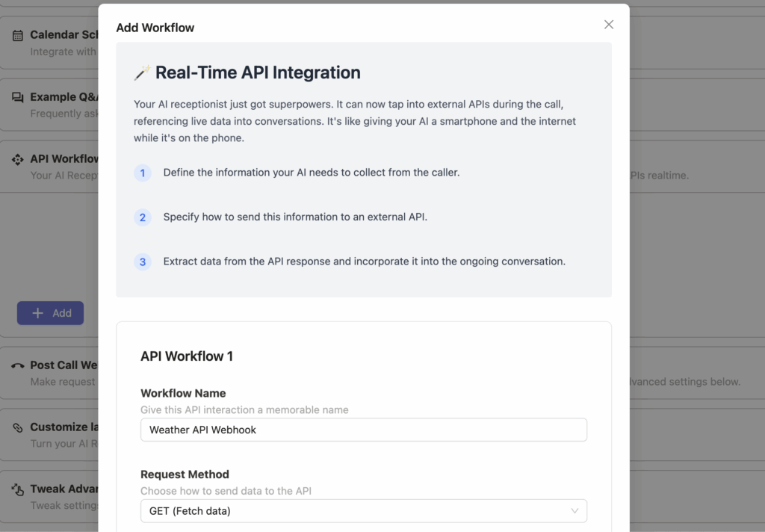Click the chevron arrow in GET selector
The image size is (765, 532).
pyautogui.click(x=574, y=511)
